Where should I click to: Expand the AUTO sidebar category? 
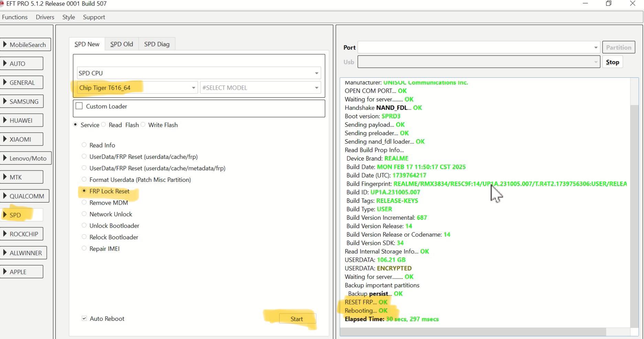[x=21, y=64]
